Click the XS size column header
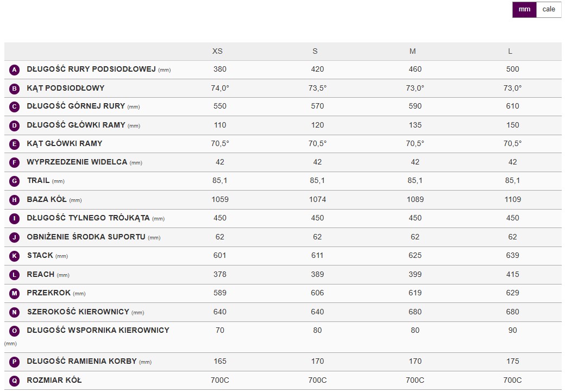This screenshot has width=565, height=392. pyautogui.click(x=217, y=51)
